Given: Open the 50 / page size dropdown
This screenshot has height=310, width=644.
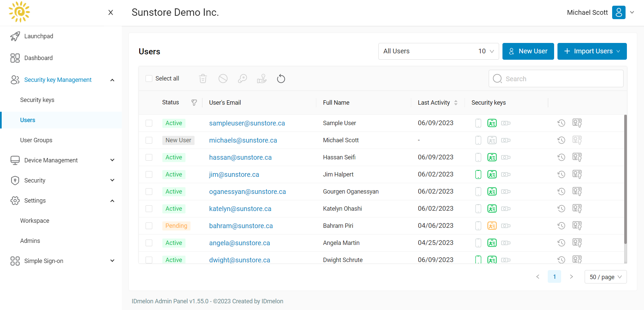Looking at the screenshot, I should [605, 277].
